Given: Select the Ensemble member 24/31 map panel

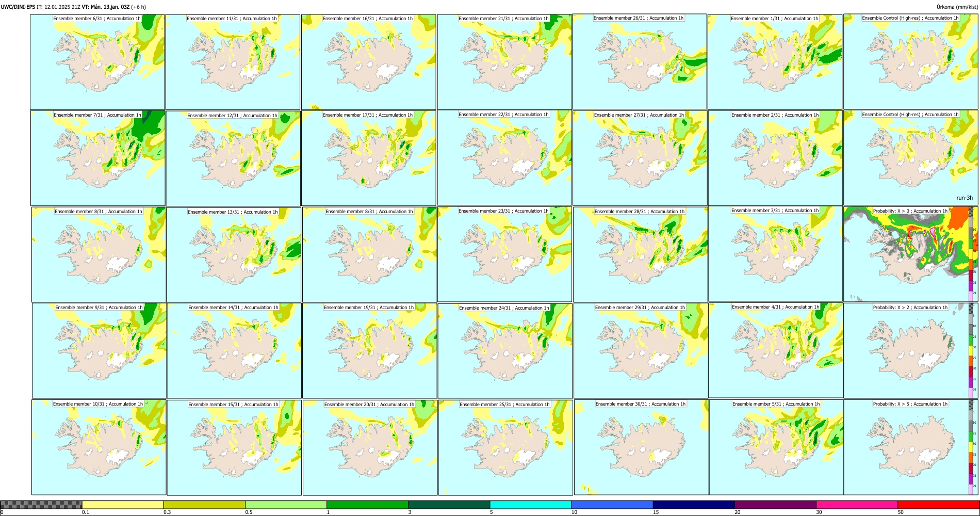Looking at the screenshot, I should 505,351.
